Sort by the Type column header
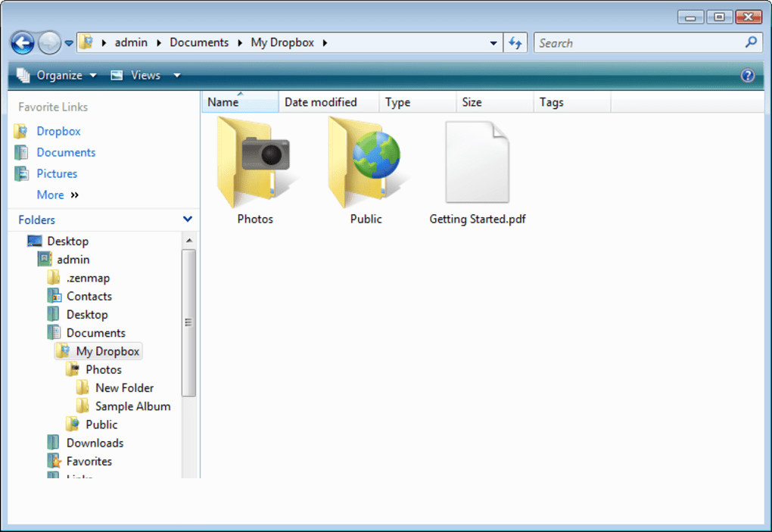Image resolution: width=772 pixels, height=532 pixels. 418,102
